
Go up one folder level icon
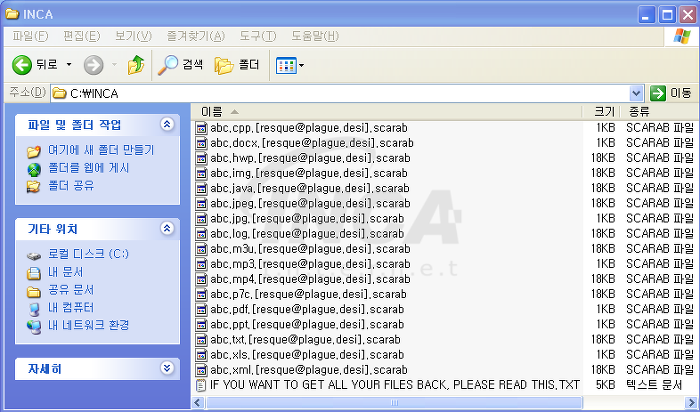[x=136, y=65]
